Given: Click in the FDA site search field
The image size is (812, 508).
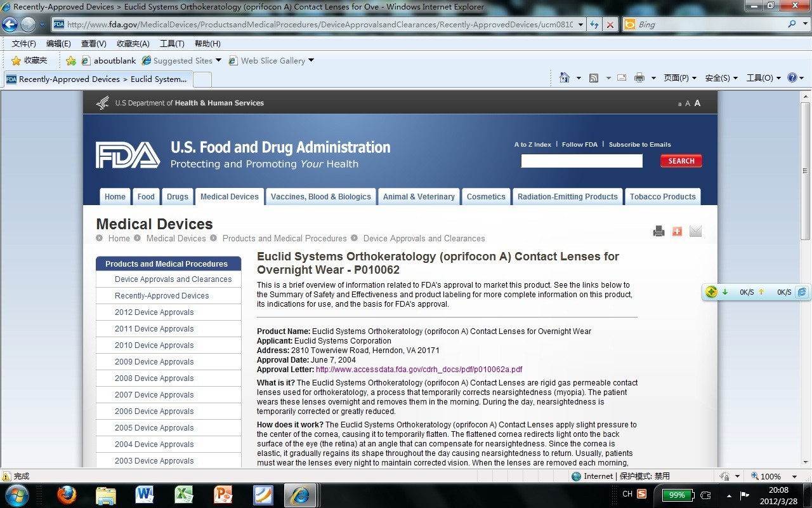Looking at the screenshot, I should [x=582, y=161].
